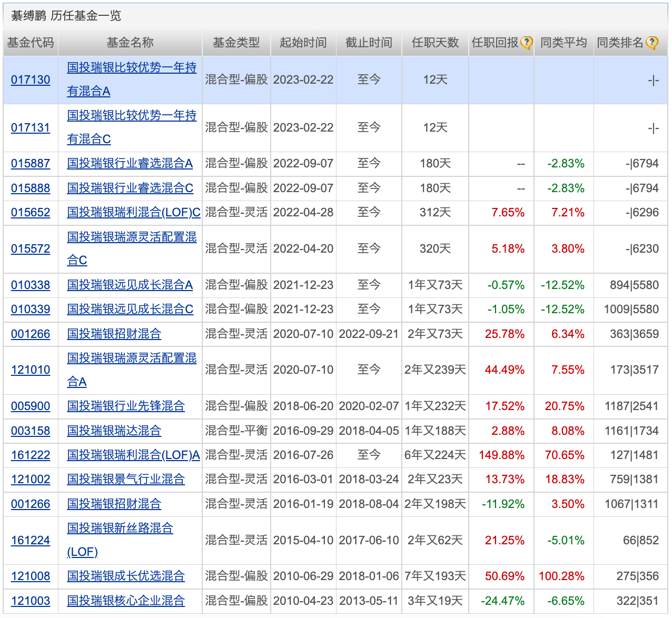The image size is (672, 618).
Task: Open 国投瑞银景气行业混合 fund page
Action: pyautogui.click(x=126, y=480)
